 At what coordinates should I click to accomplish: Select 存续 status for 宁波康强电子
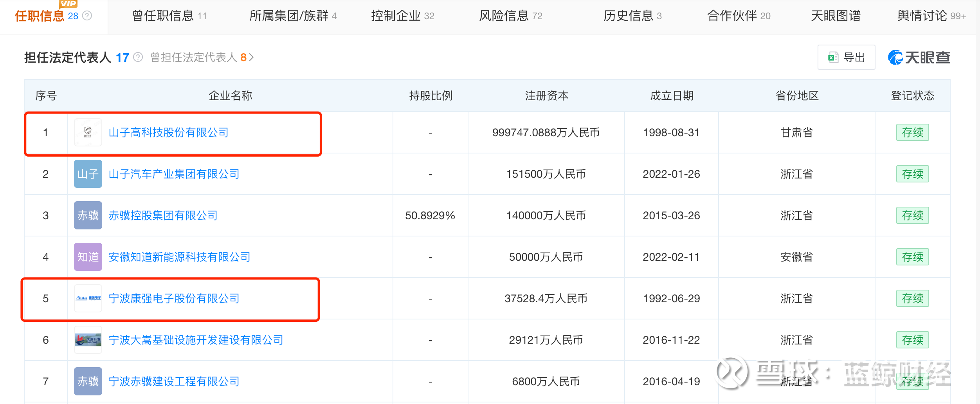point(913,298)
